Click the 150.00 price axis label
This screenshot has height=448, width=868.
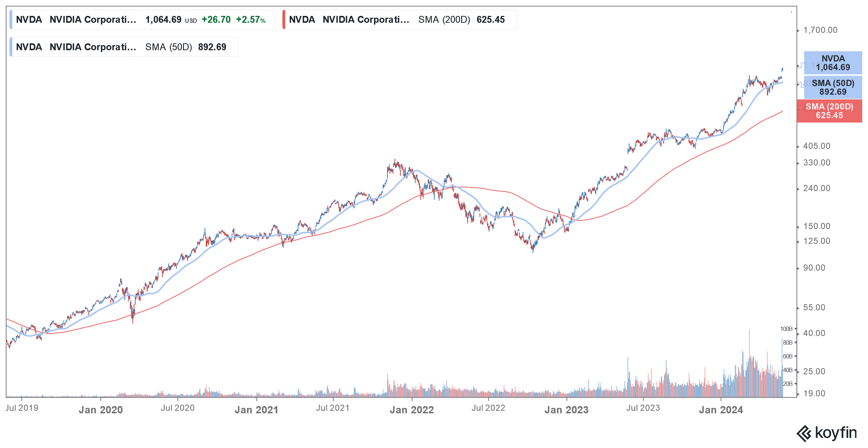coord(817,226)
